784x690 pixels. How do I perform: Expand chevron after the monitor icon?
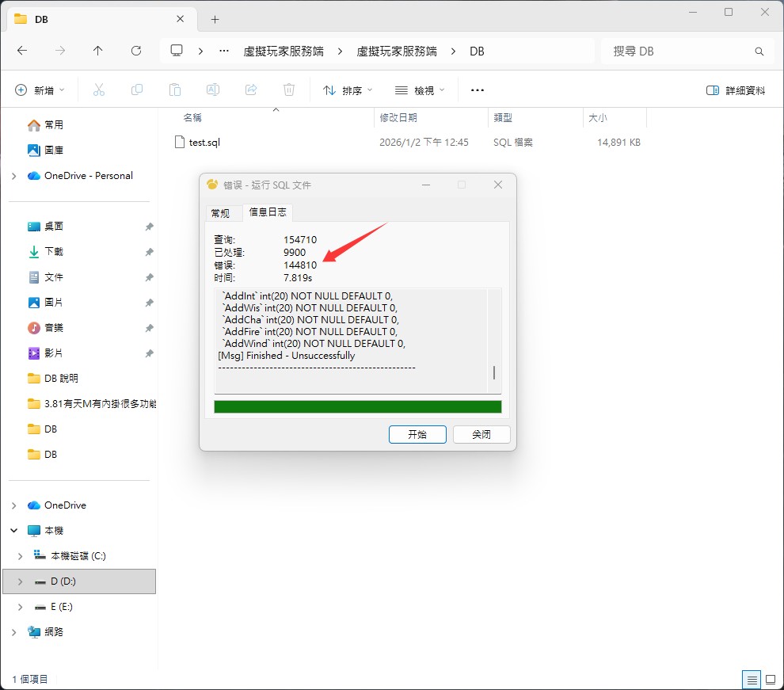(x=200, y=51)
